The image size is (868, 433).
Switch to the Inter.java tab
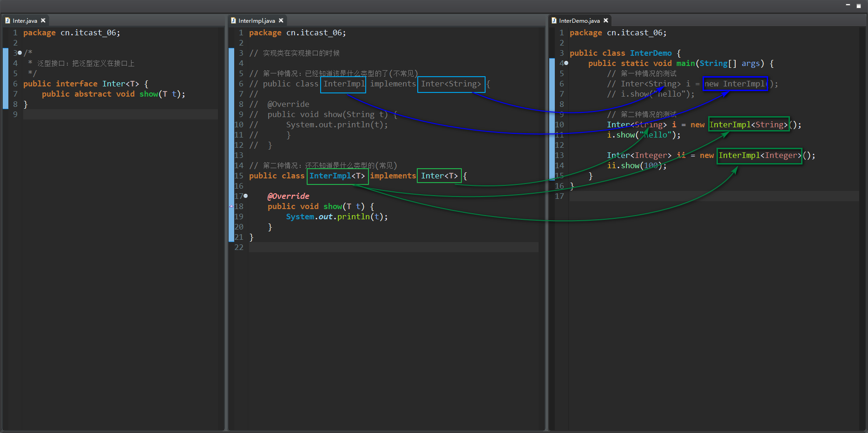click(25, 20)
